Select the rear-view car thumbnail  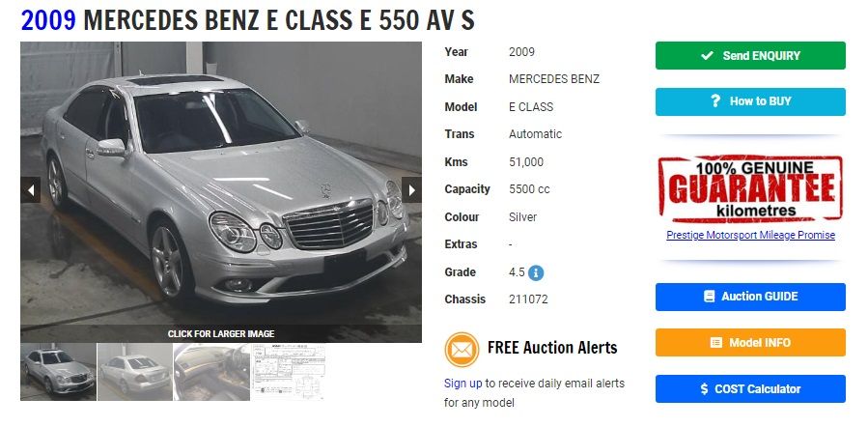pos(135,372)
